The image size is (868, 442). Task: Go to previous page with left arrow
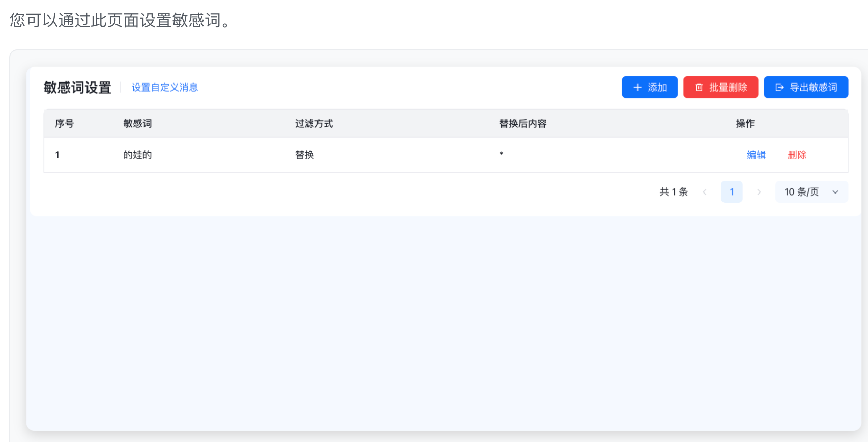tap(705, 192)
